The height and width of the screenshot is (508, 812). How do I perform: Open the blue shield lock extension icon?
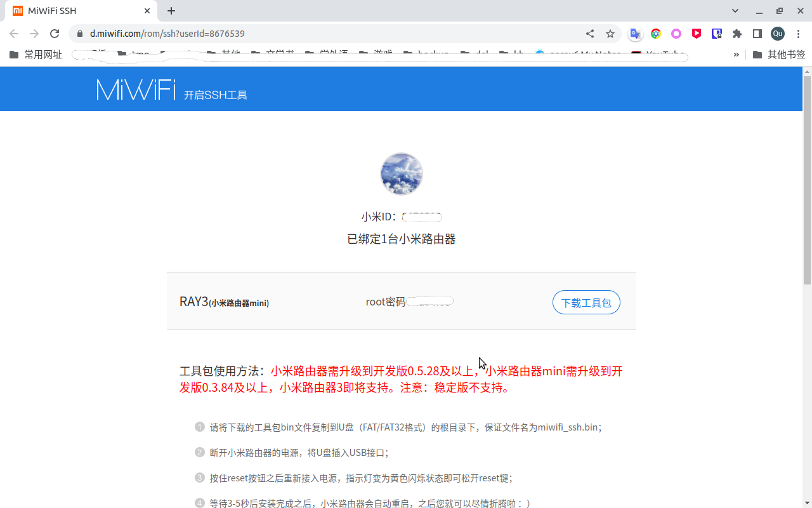pyautogui.click(x=717, y=34)
